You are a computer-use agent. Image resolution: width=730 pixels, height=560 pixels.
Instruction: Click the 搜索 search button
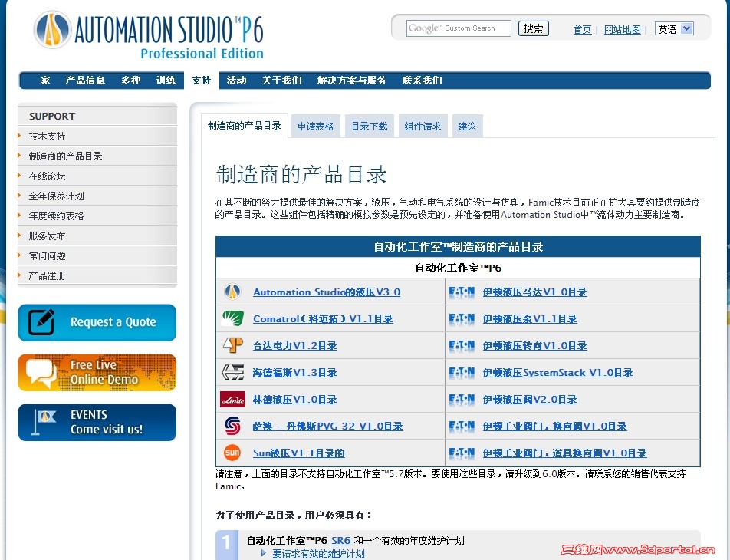534,28
